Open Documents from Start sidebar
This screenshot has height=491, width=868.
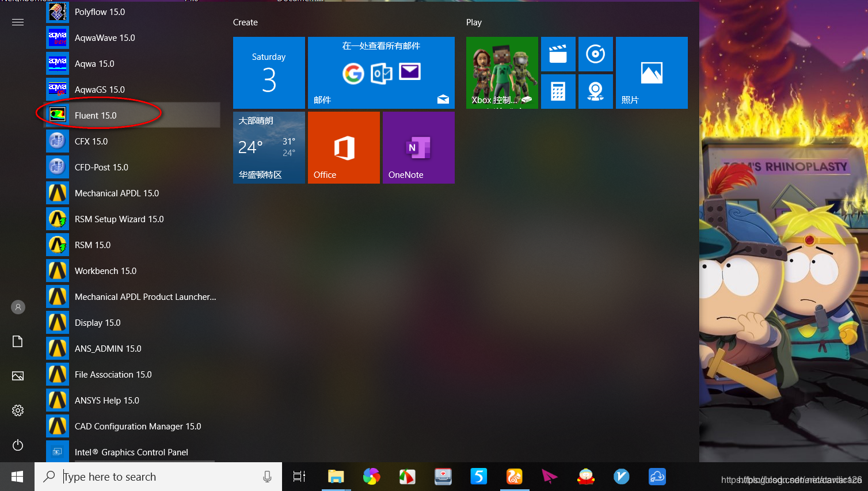[18, 341]
